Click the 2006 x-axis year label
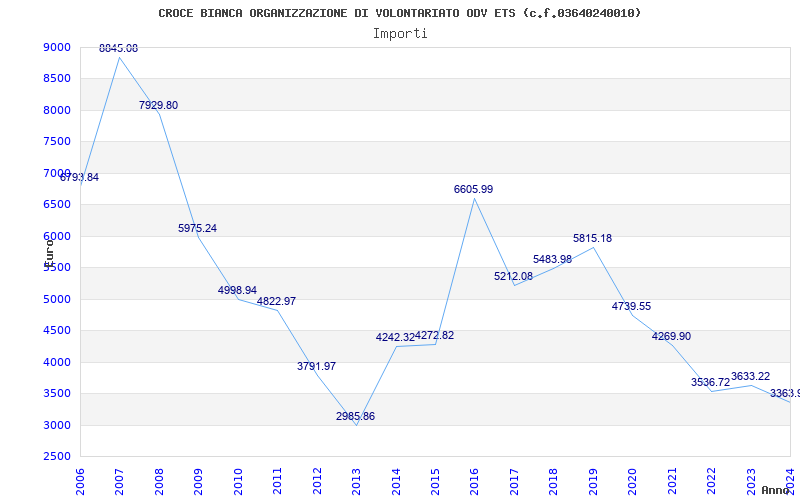The image size is (800, 500). click(80, 481)
